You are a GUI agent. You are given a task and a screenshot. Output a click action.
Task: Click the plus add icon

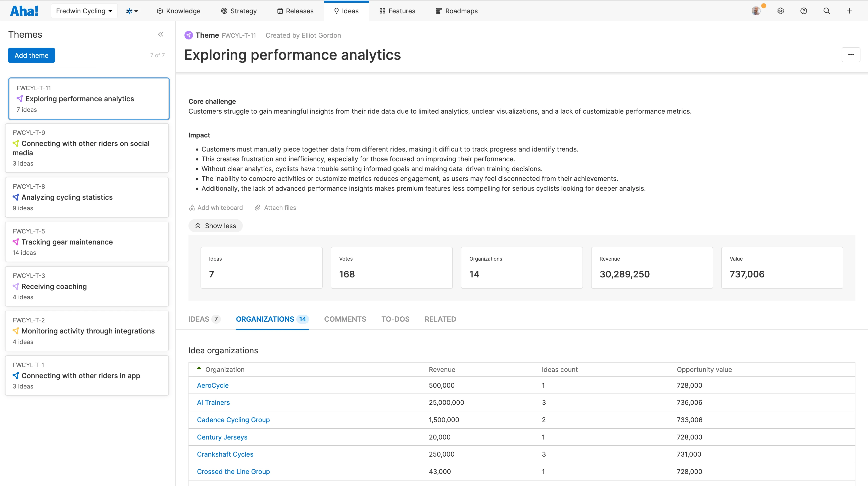coord(849,11)
